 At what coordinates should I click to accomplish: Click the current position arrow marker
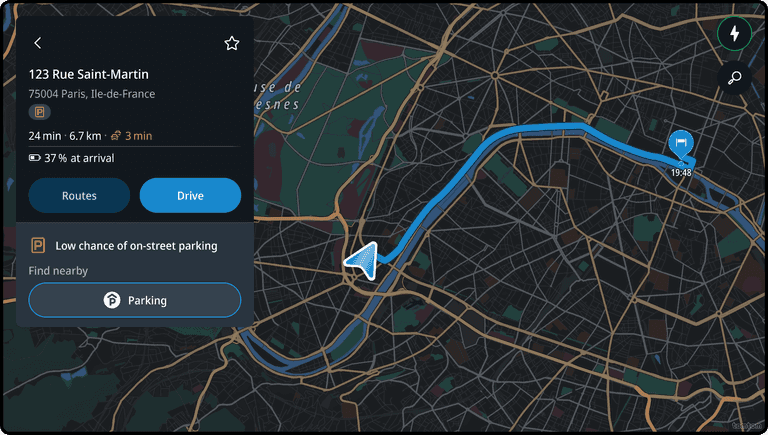coord(362,260)
